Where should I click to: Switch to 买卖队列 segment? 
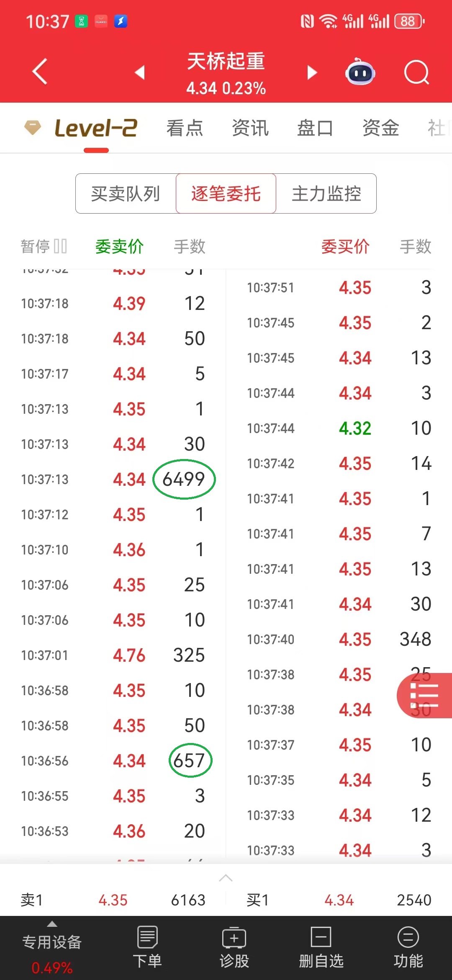pos(126,193)
